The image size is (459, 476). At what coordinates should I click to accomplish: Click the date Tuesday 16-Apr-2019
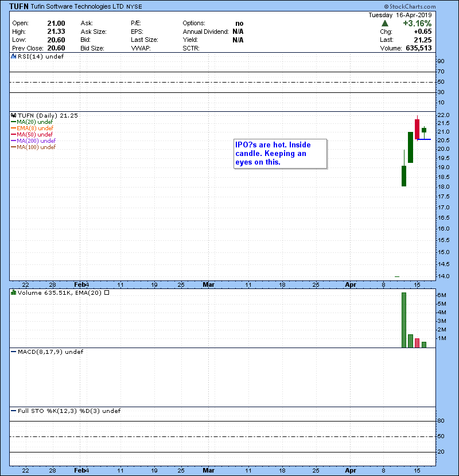pos(400,15)
